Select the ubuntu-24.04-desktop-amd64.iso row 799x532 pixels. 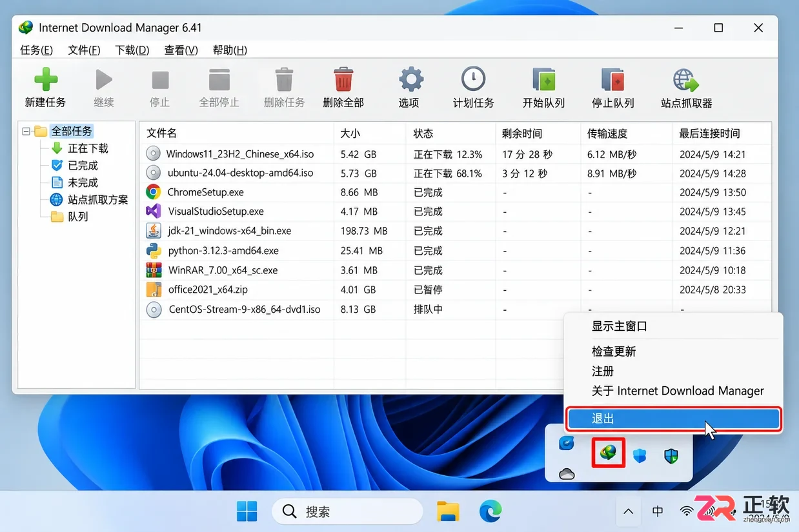[455, 173]
